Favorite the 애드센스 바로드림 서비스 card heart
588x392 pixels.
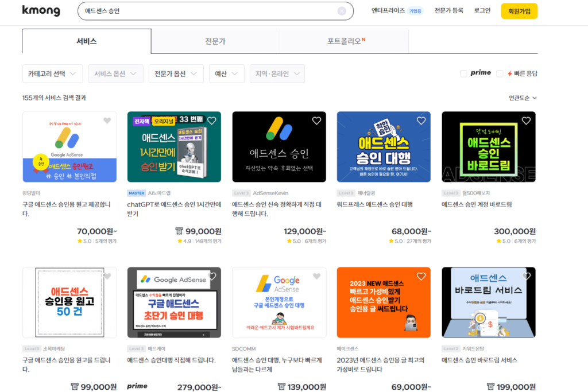(526, 276)
